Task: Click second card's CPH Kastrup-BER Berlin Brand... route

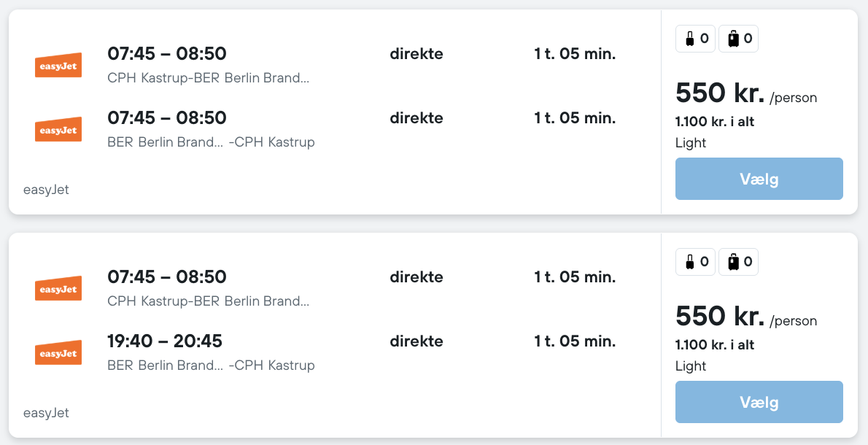Action: pos(208,301)
